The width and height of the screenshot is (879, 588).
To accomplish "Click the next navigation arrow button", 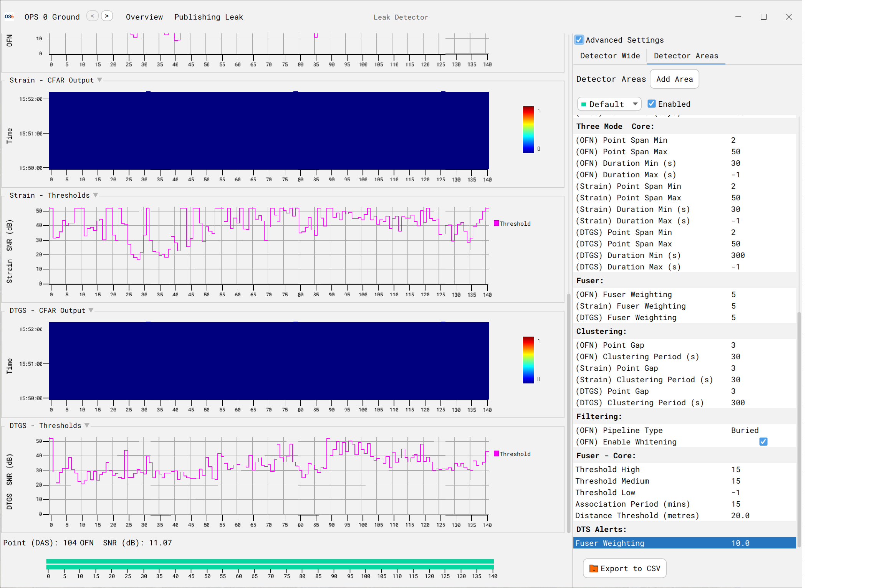I will [107, 16].
